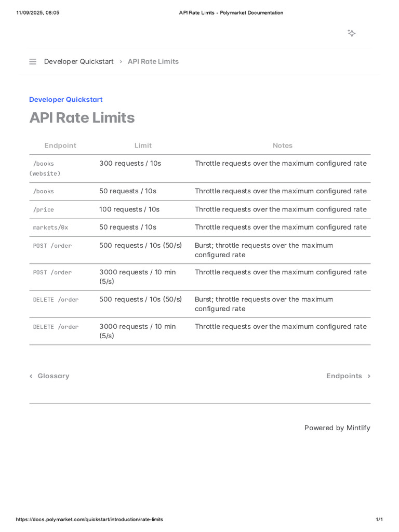The height and width of the screenshot is (532, 399).
Task: Click the /price endpoint code cell
Action: click(44, 210)
